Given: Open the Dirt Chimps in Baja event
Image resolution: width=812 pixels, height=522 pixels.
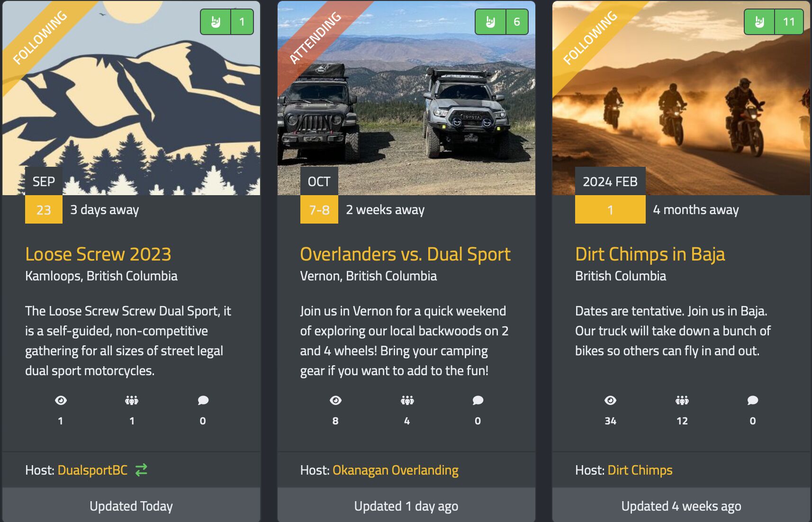Looking at the screenshot, I should (x=650, y=254).
